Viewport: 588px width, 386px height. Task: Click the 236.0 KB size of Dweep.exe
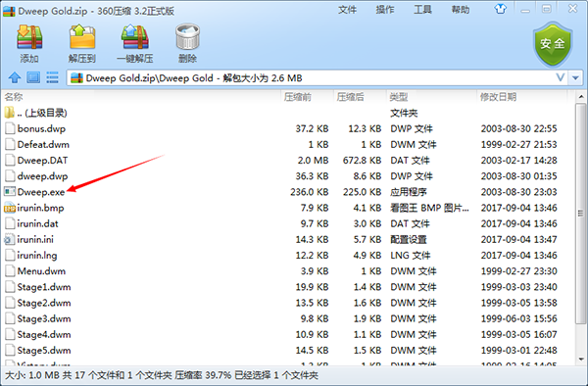coord(310,192)
